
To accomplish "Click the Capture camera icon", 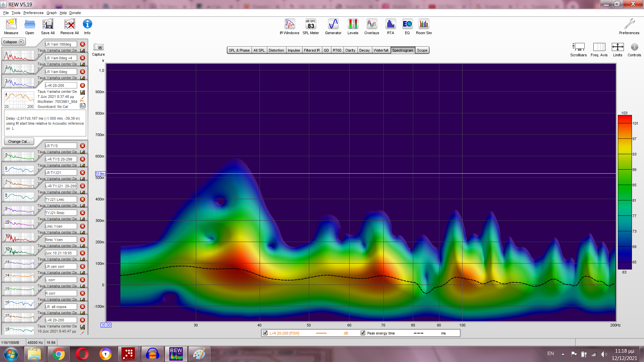I will click(x=98, y=47).
